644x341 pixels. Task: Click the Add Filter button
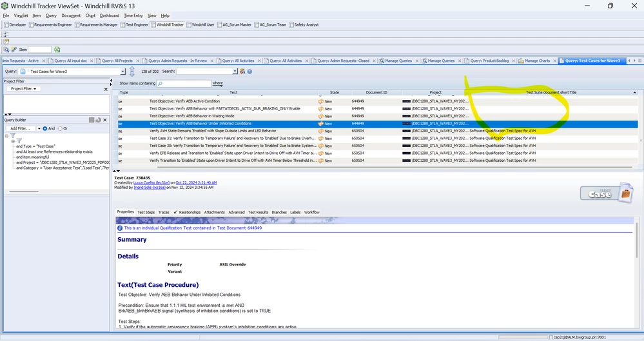[21, 128]
